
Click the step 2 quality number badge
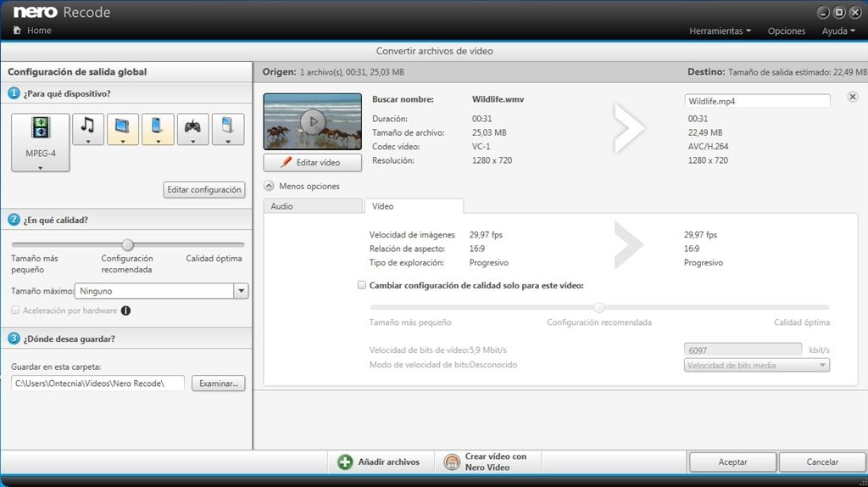click(x=14, y=220)
